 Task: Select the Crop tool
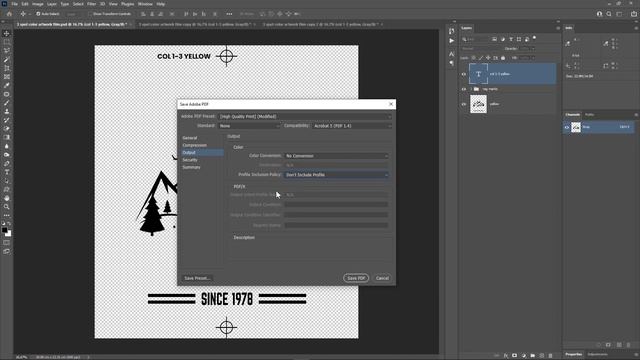point(7,68)
